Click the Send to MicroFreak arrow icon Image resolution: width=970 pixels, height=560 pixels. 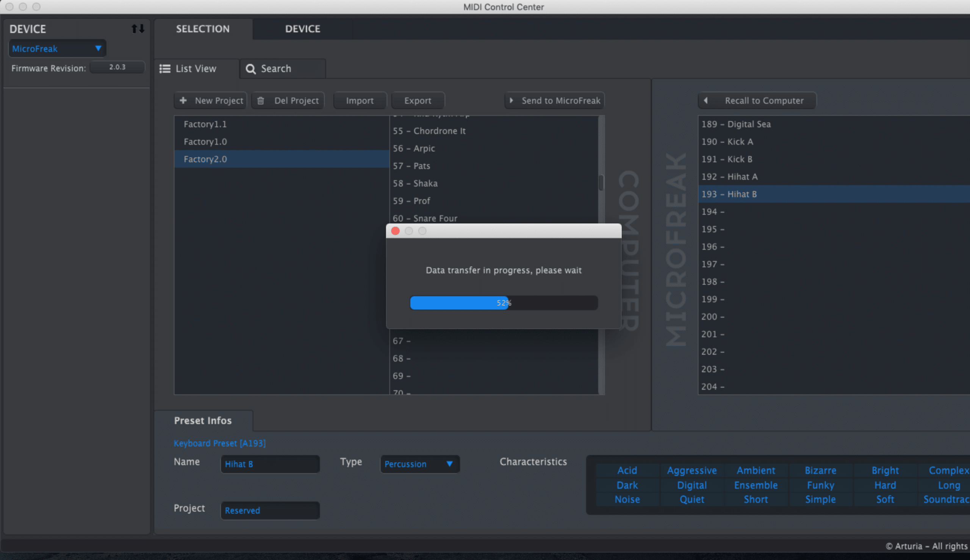(x=511, y=100)
